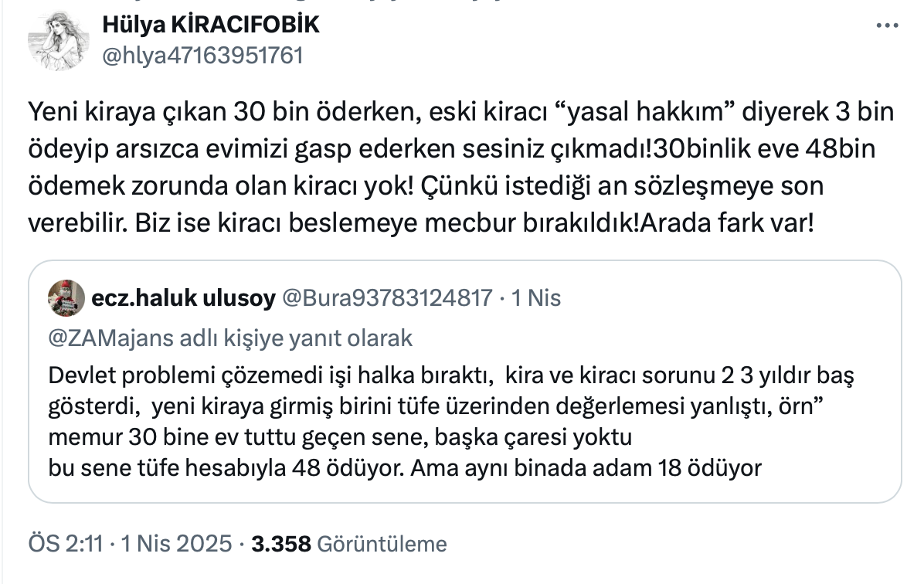Click the @Bura93783124817 handle in the quoted tweet
Viewport: 924px width, 584px height.
click(x=388, y=297)
